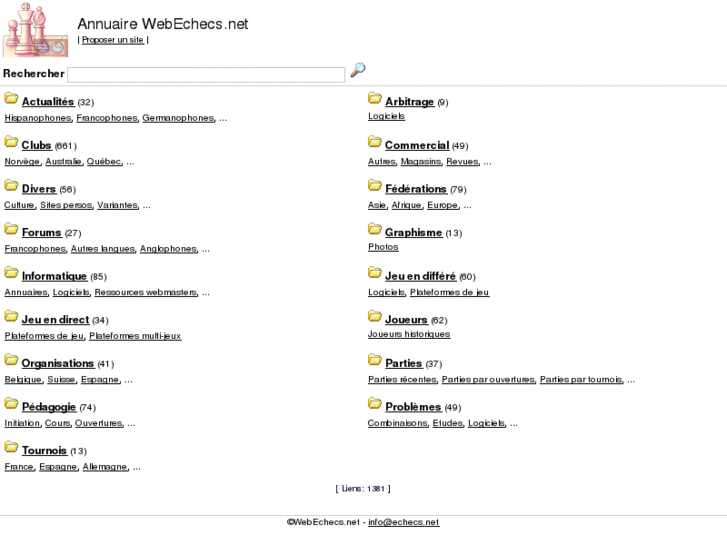Click the folder icon beside Organisations

coord(11,360)
